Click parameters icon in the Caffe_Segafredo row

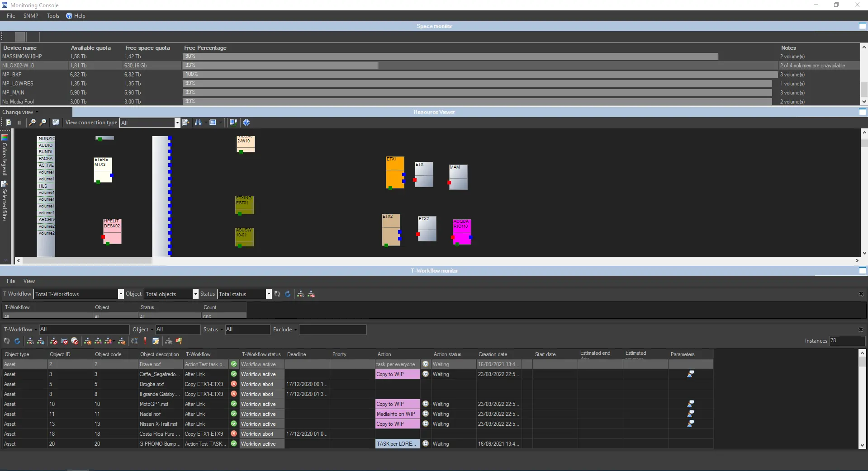691,374
